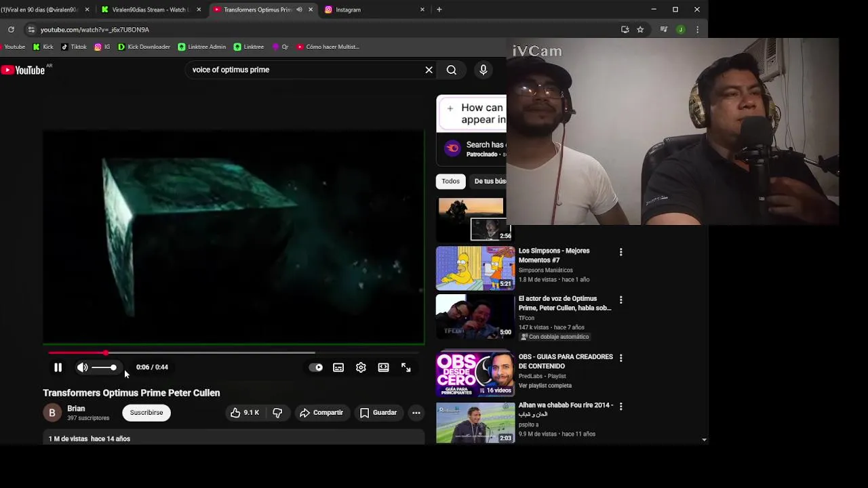Like the video (9.1 K)

click(245, 413)
